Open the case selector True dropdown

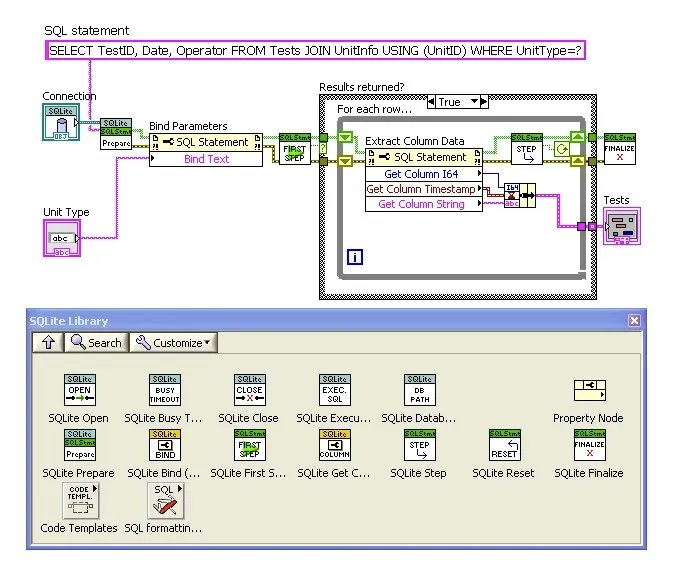(474, 101)
